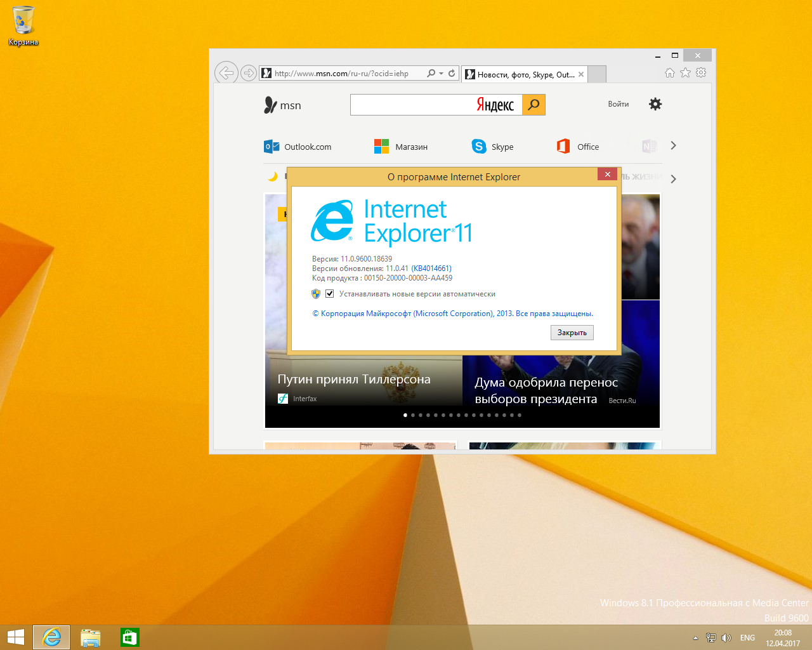Open the clock showing 20:08
Screen dimensions: 812x650
pyautogui.click(x=783, y=638)
